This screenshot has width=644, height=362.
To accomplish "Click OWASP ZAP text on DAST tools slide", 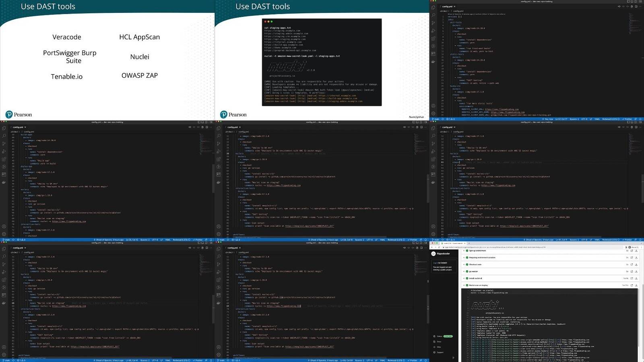I will point(140,75).
